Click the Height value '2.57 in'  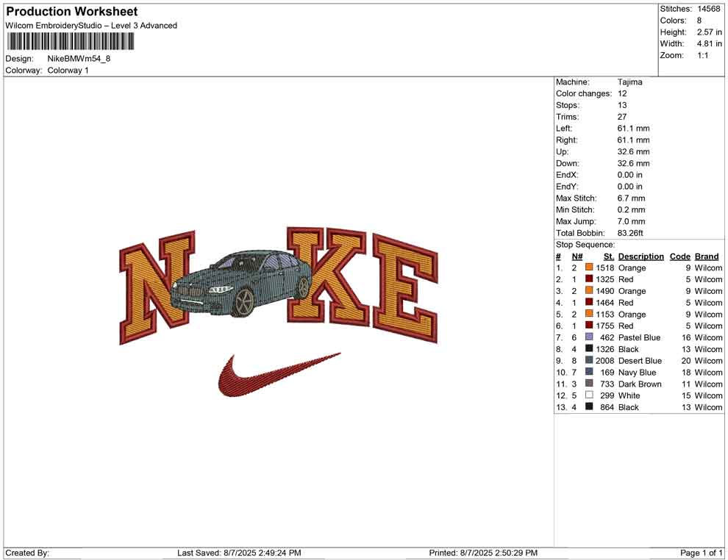[709, 32]
